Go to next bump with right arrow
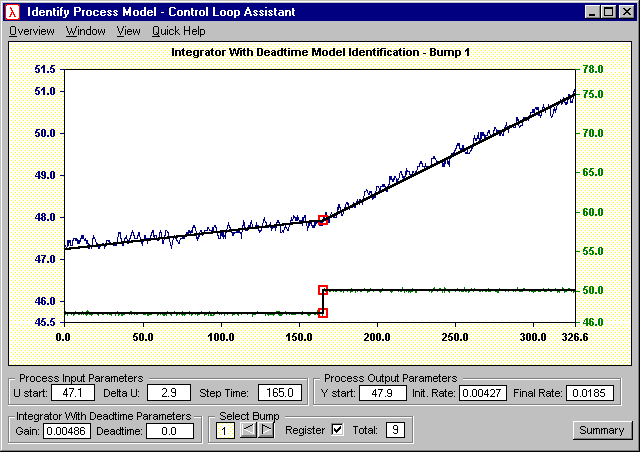Image resolution: width=640 pixels, height=452 pixels. click(266, 430)
